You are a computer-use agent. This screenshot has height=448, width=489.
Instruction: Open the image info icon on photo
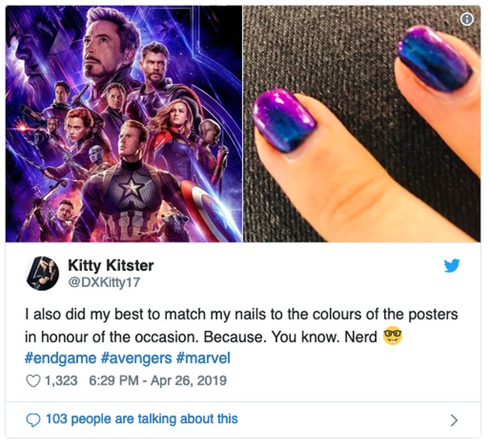pos(467,20)
